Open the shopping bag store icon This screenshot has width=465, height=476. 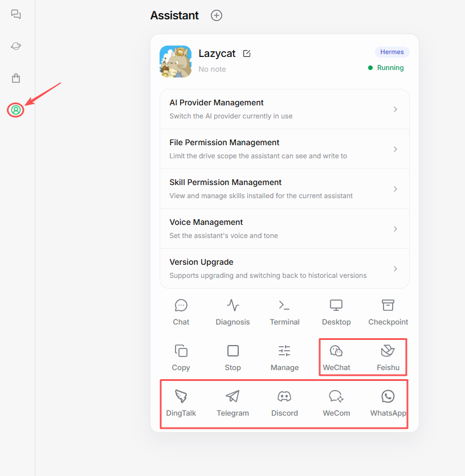tap(16, 78)
